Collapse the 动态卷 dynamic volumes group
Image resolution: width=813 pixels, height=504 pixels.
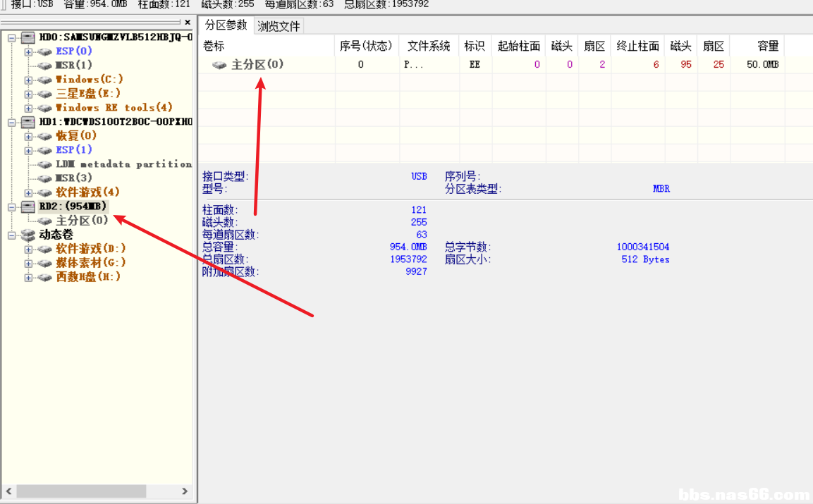click(x=11, y=235)
